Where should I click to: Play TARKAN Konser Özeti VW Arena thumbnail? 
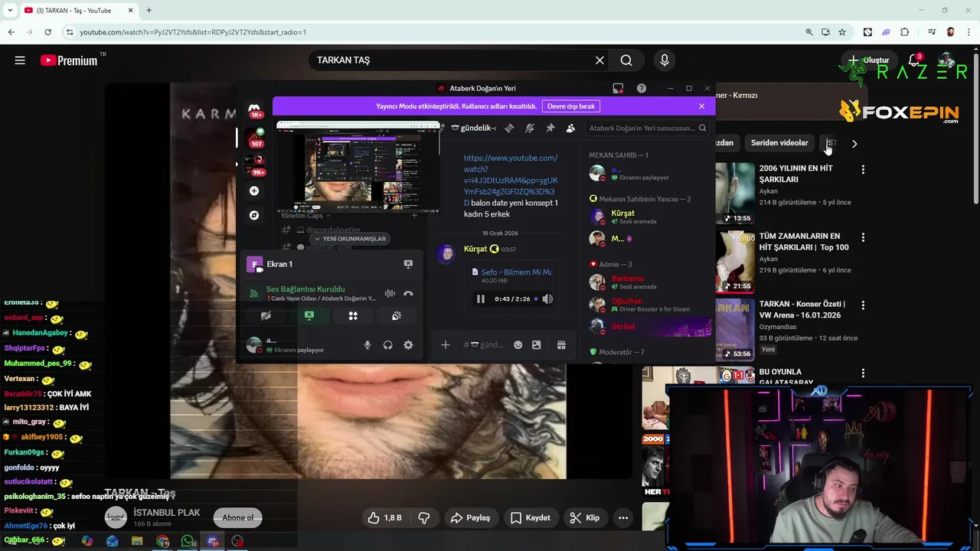click(x=735, y=329)
